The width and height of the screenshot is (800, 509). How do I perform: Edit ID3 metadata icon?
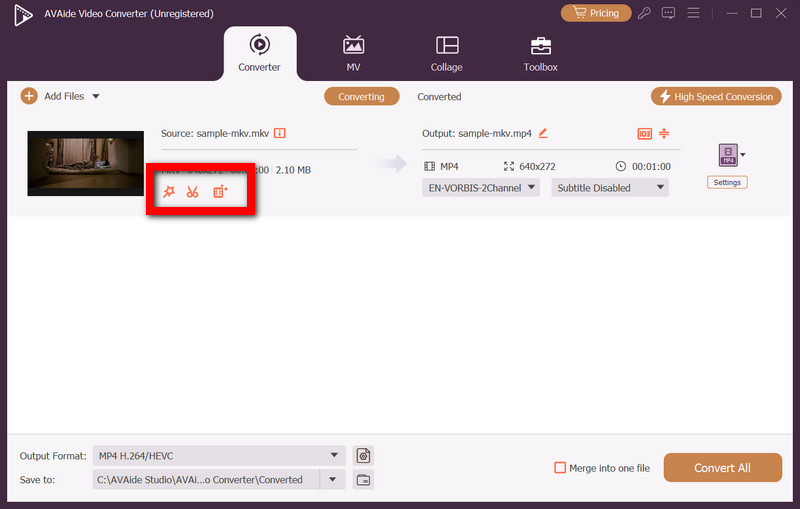[644, 134]
